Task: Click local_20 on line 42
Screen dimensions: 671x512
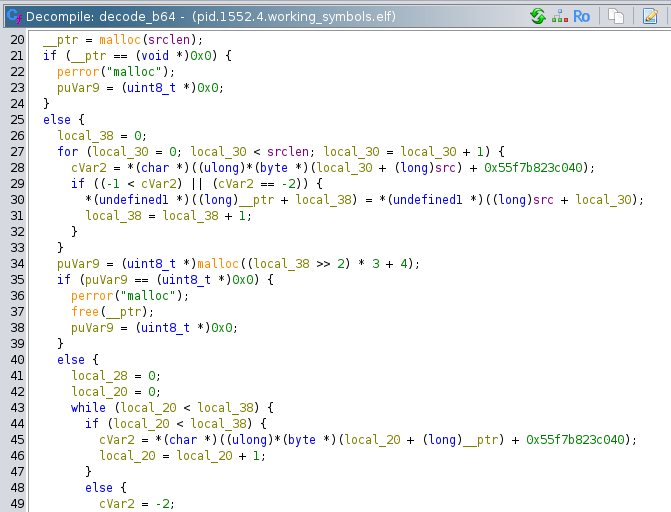Action: [x=99, y=392]
